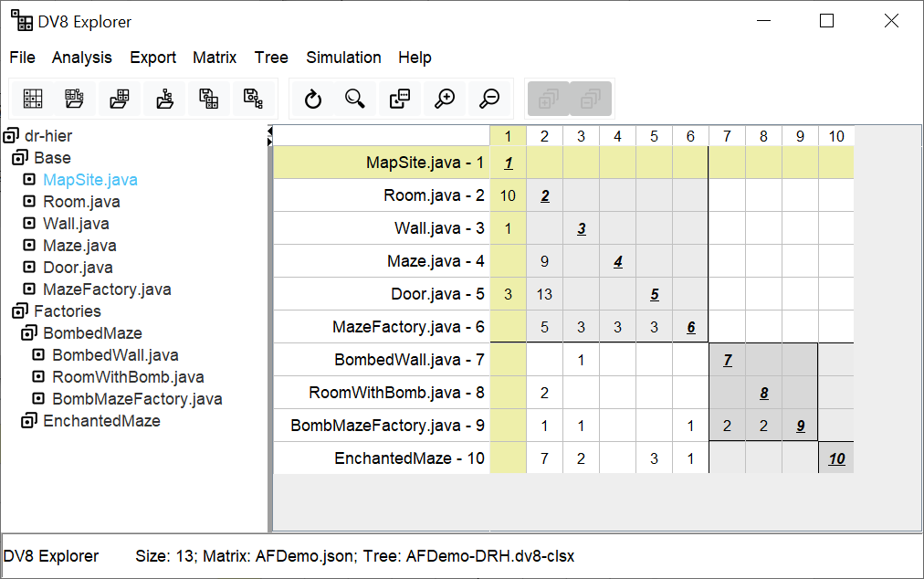Select RoomWithBomb.java label in the tree

pyautogui.click(x=128, y=377)
